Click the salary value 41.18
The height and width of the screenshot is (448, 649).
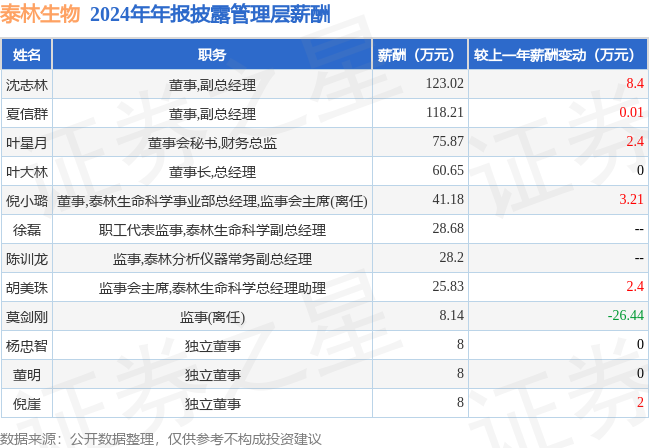click(x=448, y=199)
